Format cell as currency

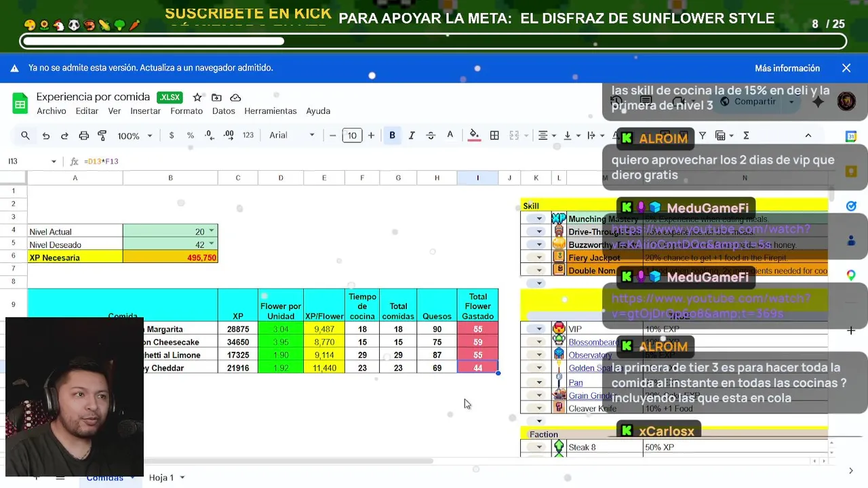click(172, 136)
